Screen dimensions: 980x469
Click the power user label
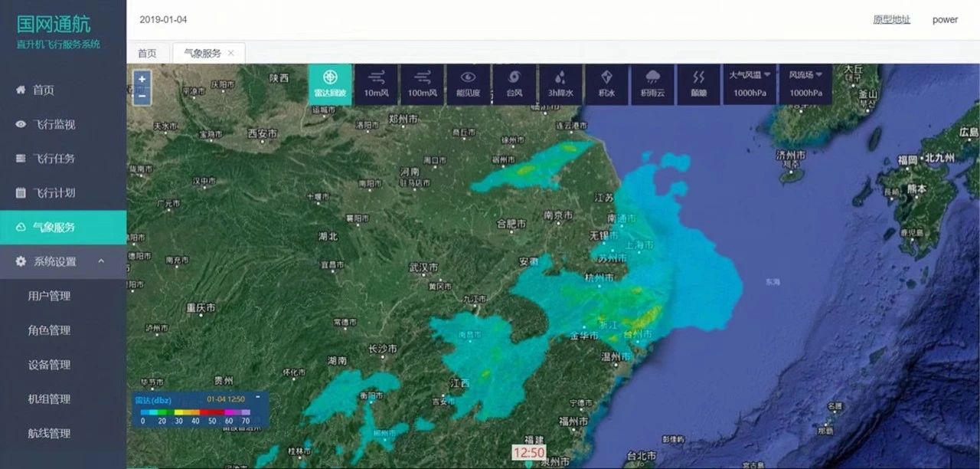[945, 20]
